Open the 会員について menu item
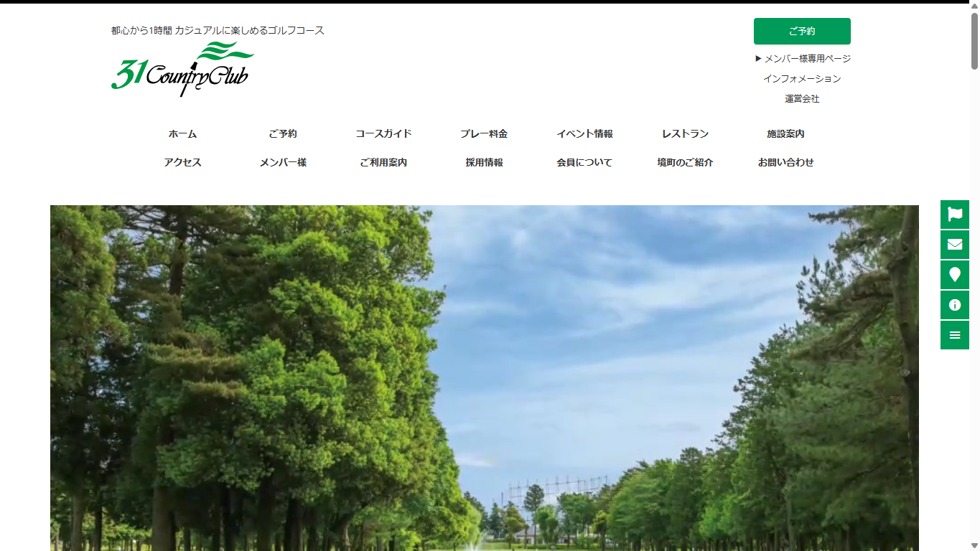Image resolution: width=980 pixels, height=551 pixels. coord(584,163)
